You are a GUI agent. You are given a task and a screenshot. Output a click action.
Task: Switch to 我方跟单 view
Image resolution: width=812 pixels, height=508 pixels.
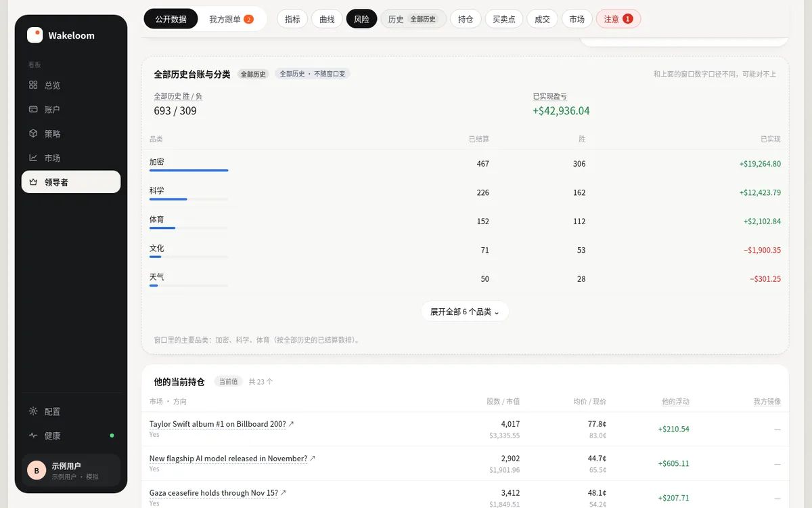(x=231, y=19)
